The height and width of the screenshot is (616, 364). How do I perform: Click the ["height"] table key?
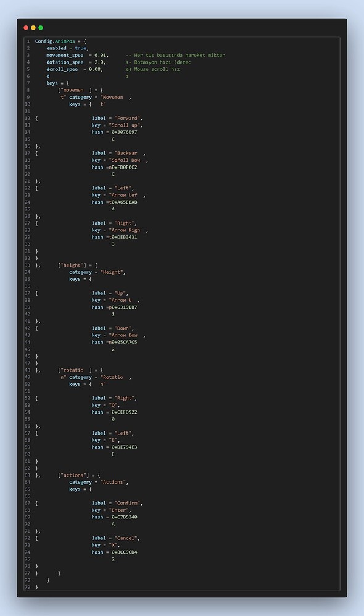pyautogui.click(x=72, y=265)
